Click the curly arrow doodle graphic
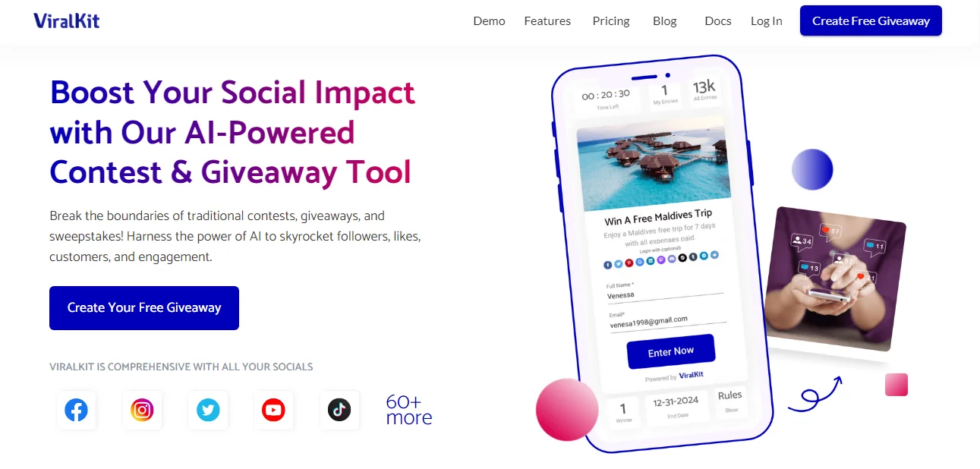980x469 pixels. click(815, 395)
